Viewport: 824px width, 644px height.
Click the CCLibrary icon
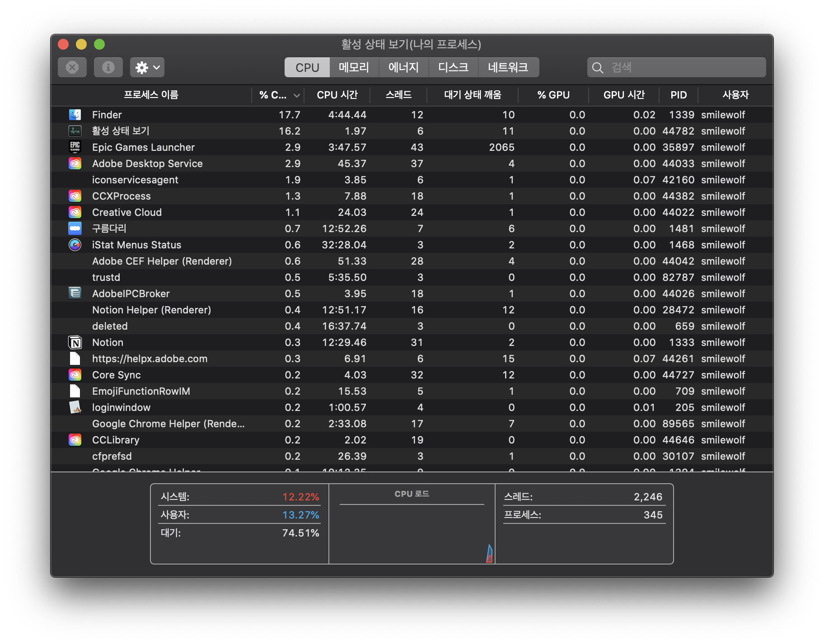[75, 440]
